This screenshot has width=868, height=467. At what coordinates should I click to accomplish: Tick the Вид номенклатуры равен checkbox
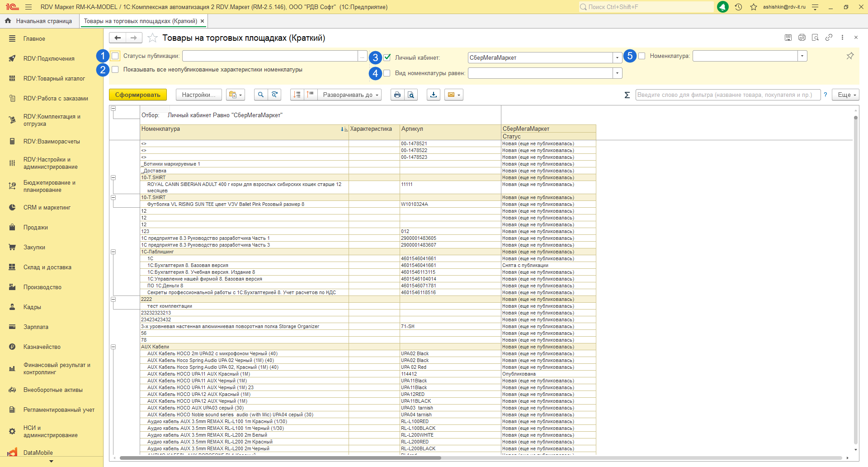click(x=387, y=73)
